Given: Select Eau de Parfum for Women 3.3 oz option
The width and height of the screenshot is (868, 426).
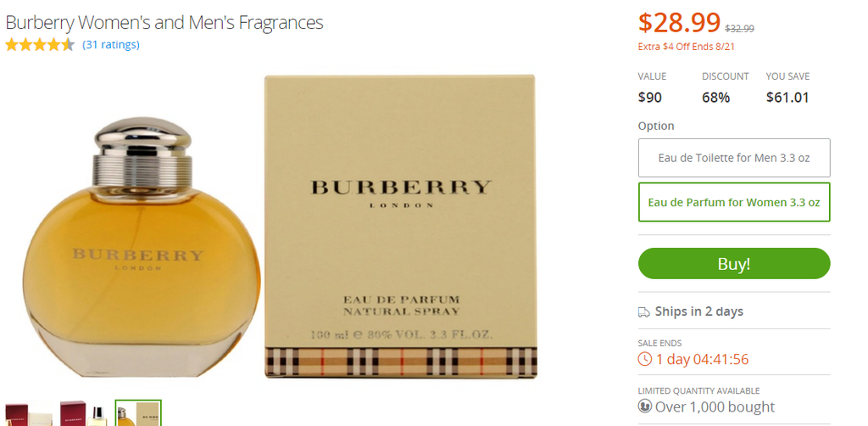Looking at the screenshot, I should (x=734, y=202).
